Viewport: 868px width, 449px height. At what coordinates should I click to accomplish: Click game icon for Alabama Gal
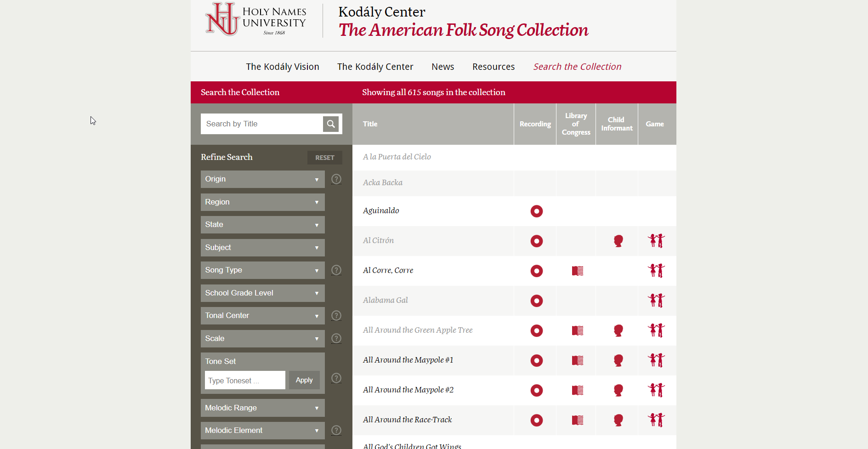(x=656, y=300)
